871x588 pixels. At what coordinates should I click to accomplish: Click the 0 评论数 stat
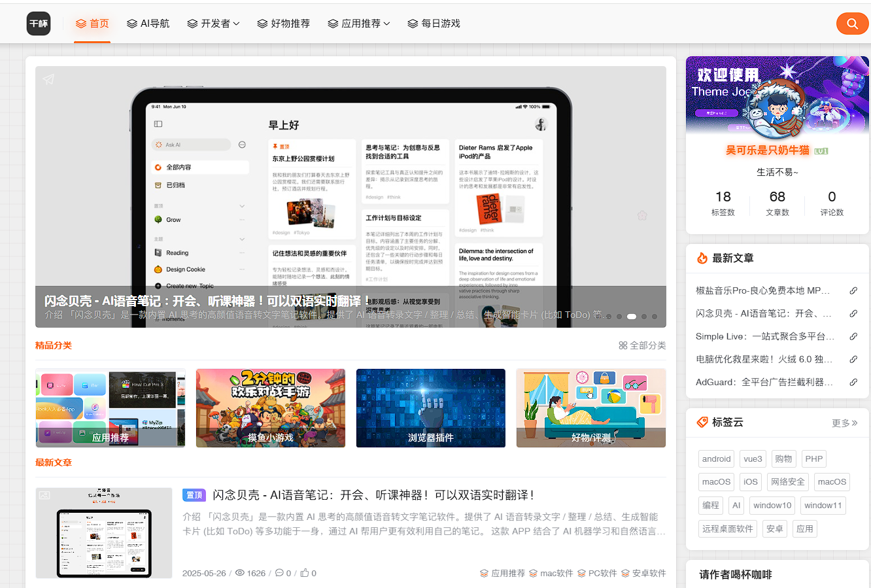coord(832,203)
